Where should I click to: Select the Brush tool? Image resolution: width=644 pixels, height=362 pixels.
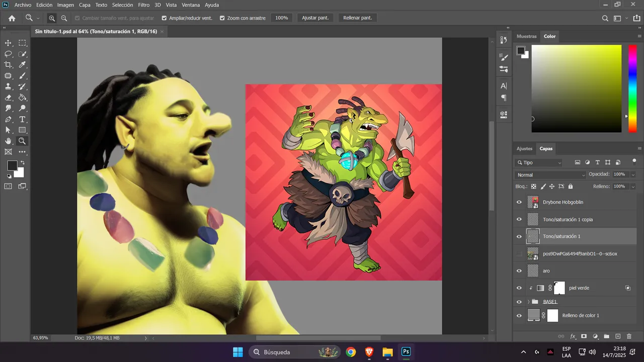(x=23, y=76)
